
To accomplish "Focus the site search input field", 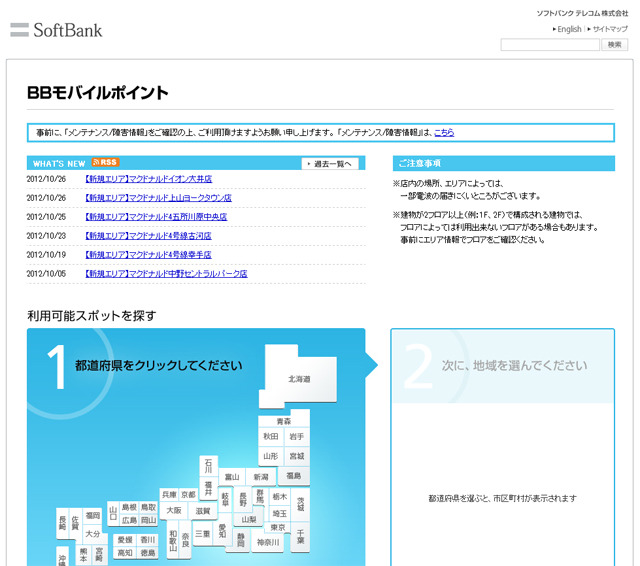I will (550, 44).
